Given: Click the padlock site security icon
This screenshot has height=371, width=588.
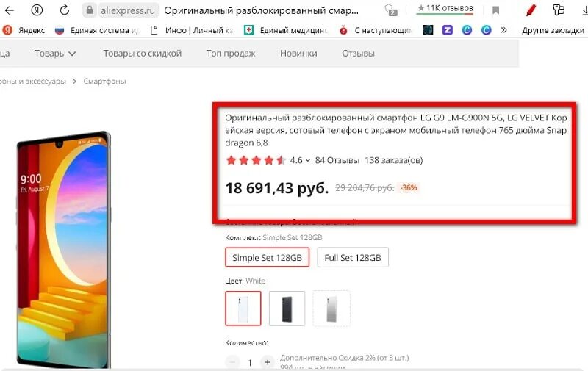Looking at the screenshot, I should click(90, 10).
